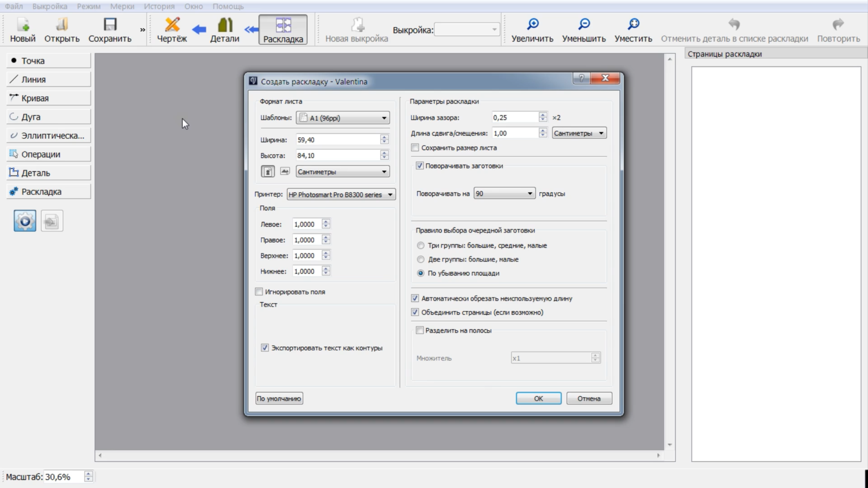Image resolution: width=868 pixels, height=488 pixels.
Task: Click the Уместить fit-to-view icon
Action: (x=633, y=30)
